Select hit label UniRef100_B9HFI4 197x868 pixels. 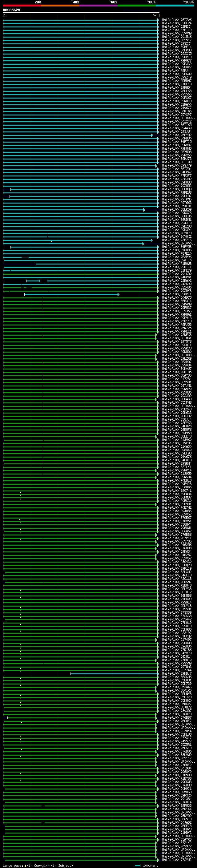(177, 47)
